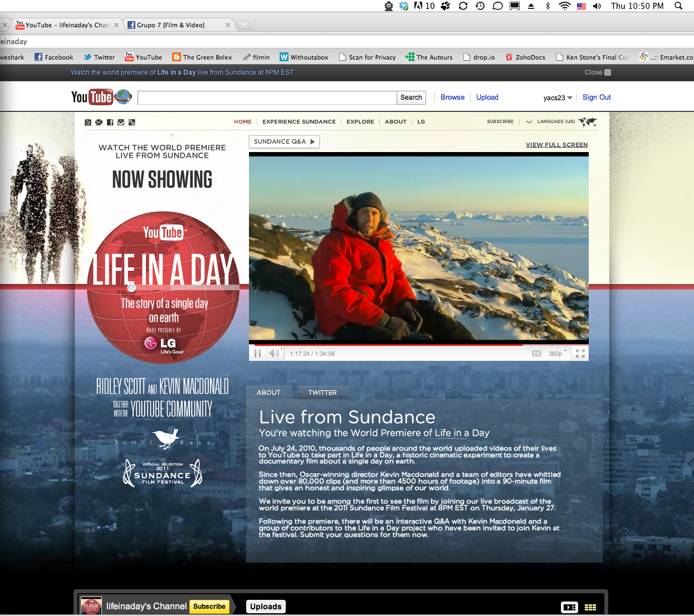Mute the video player volume
The width and height of the screenshot is (694, 616).
274,353
